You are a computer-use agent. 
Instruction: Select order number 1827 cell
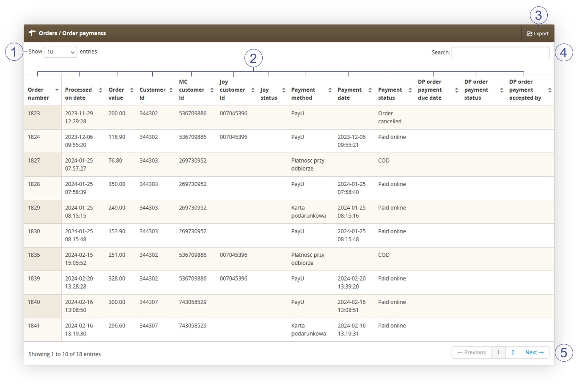(x=43, y=165)
